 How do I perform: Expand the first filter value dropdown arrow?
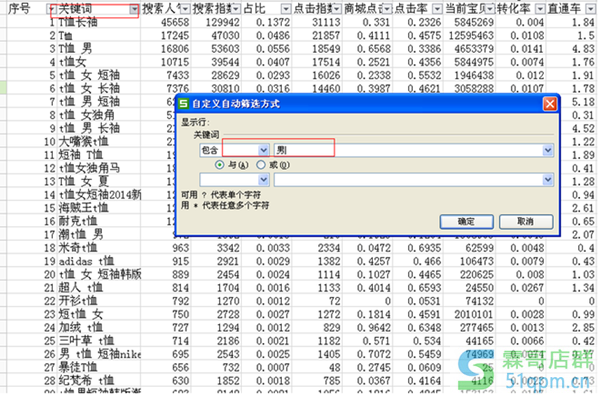pyautogui.click(x=548, y=150)
